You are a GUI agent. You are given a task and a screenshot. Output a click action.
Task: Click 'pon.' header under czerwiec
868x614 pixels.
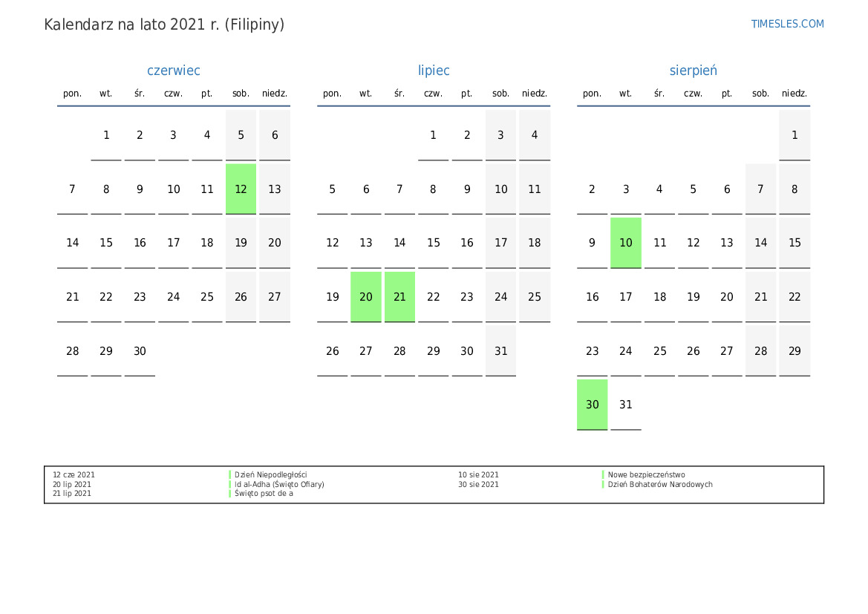(73, 94)
